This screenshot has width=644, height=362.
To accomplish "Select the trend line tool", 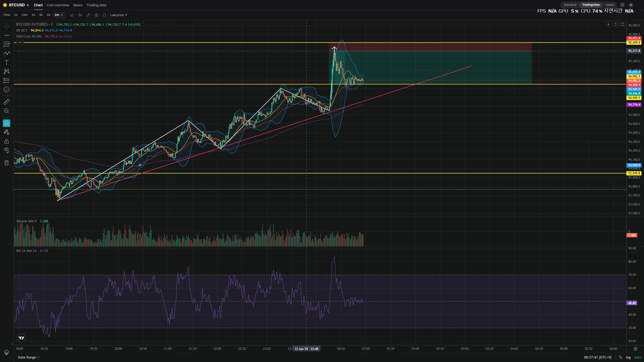I will point(6,35).
